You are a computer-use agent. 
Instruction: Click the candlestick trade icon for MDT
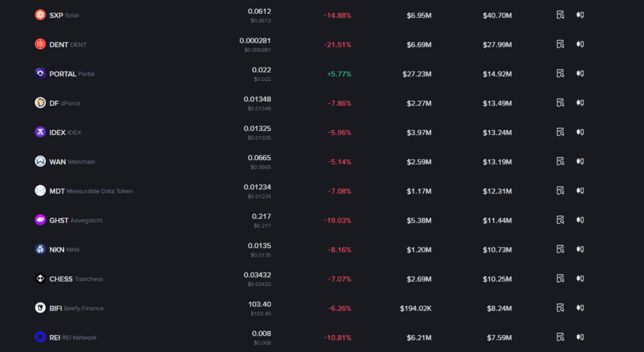click(580, 191)
